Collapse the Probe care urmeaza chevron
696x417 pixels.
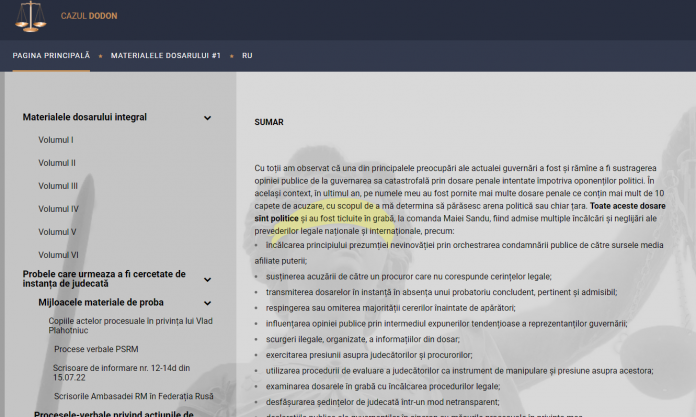(x=207, y=279)
